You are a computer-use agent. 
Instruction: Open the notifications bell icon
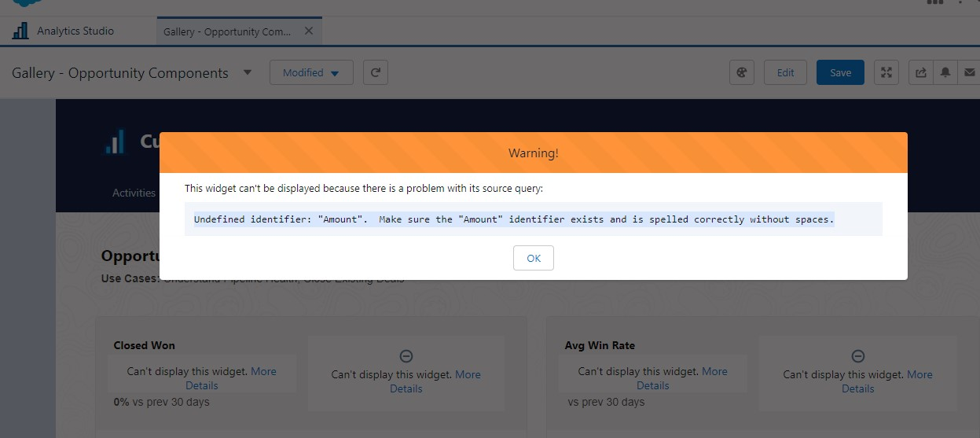pos(945,72)
